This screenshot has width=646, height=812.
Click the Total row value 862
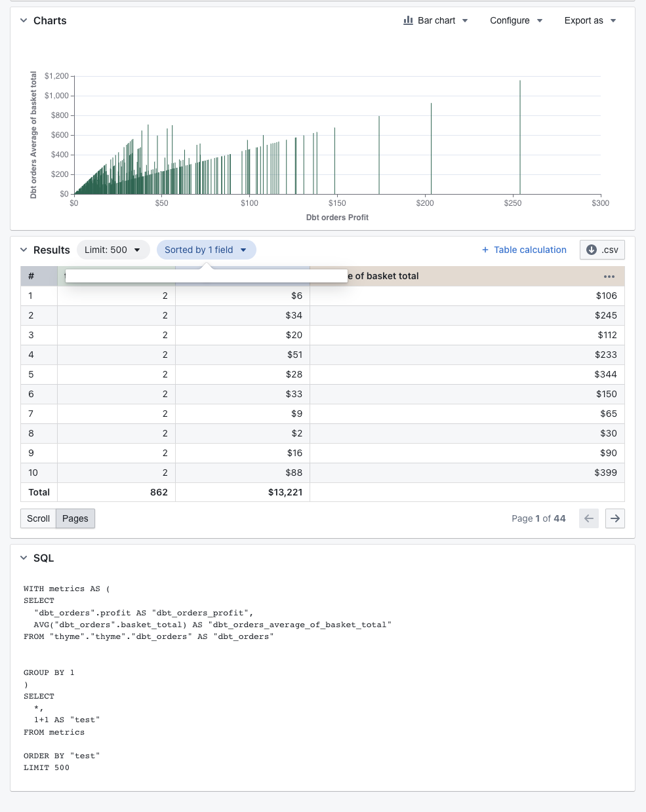click(117, 492)
